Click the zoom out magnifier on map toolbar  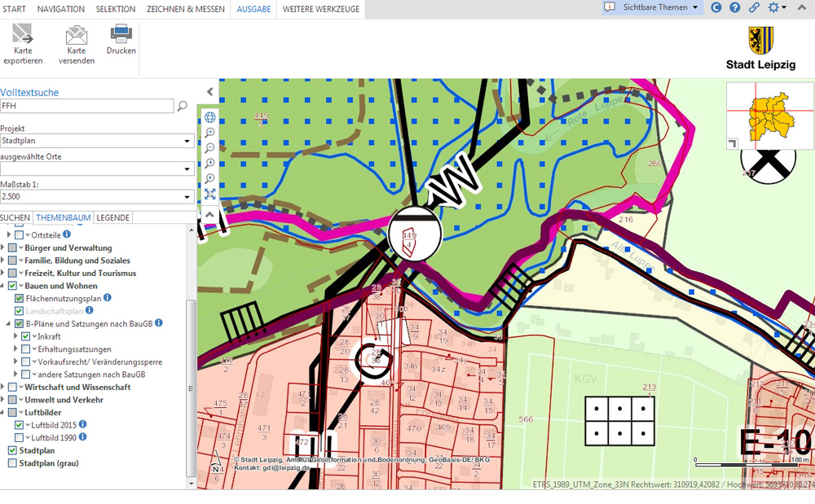[x=209, y=148]
